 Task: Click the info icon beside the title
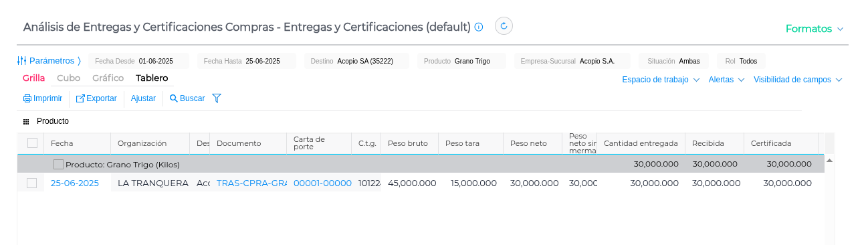click(x=479, y=27)
